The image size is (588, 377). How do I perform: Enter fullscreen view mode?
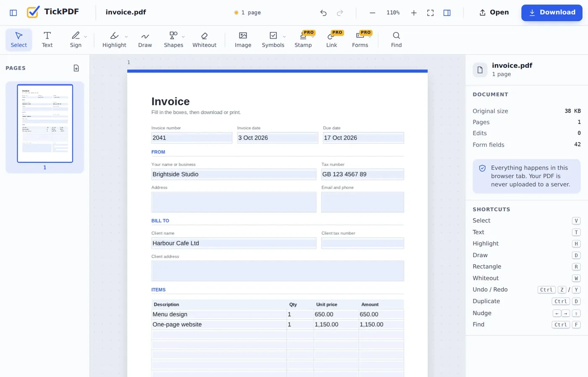tap(430, 13)
